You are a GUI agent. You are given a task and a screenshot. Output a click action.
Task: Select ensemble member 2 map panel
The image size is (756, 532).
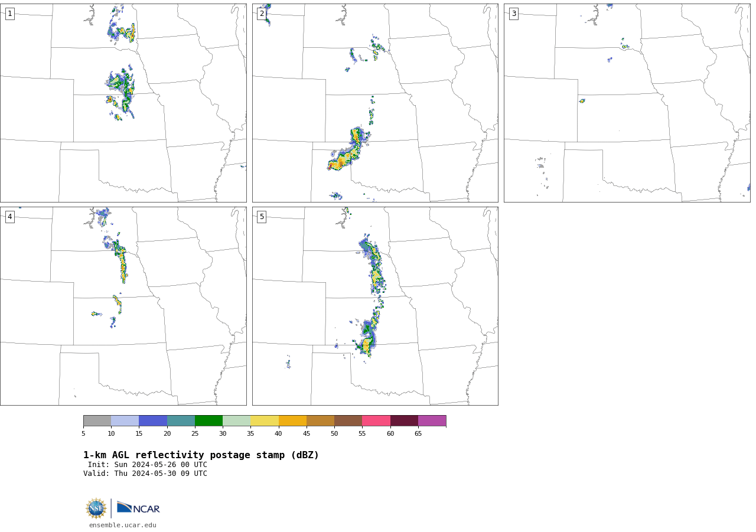pos(375,103)
